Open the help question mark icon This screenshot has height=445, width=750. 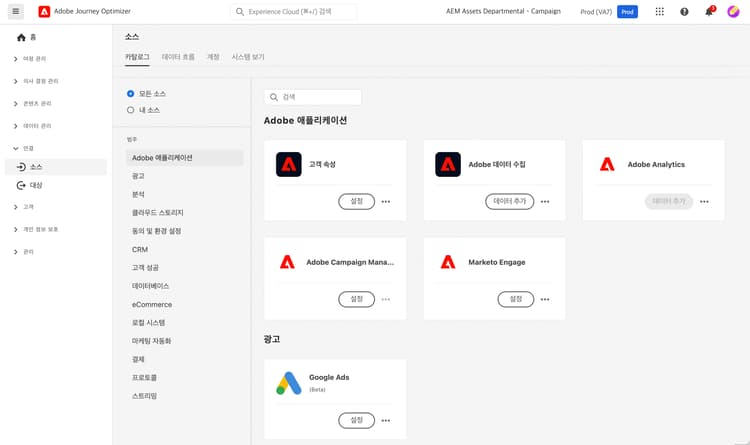coord(684,11)
